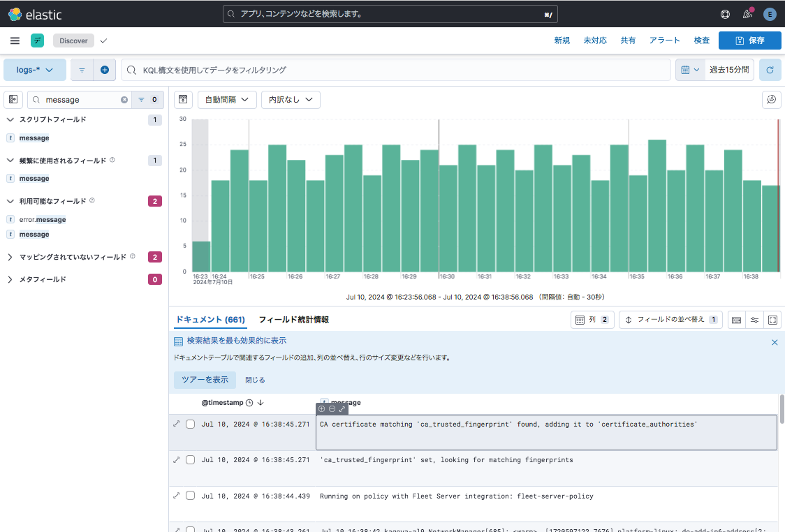
Task: Open the アラート menu item
Action: [x=664, y=40]
